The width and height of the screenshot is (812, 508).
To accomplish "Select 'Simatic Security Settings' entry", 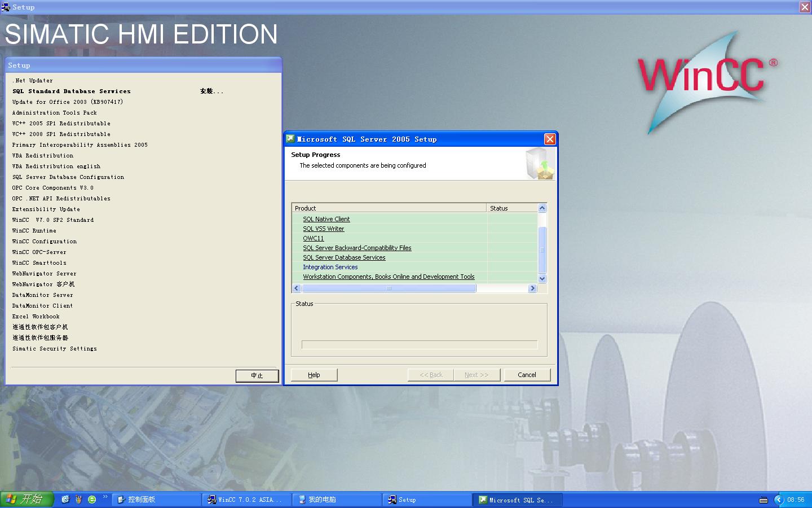I will point(55,349).
